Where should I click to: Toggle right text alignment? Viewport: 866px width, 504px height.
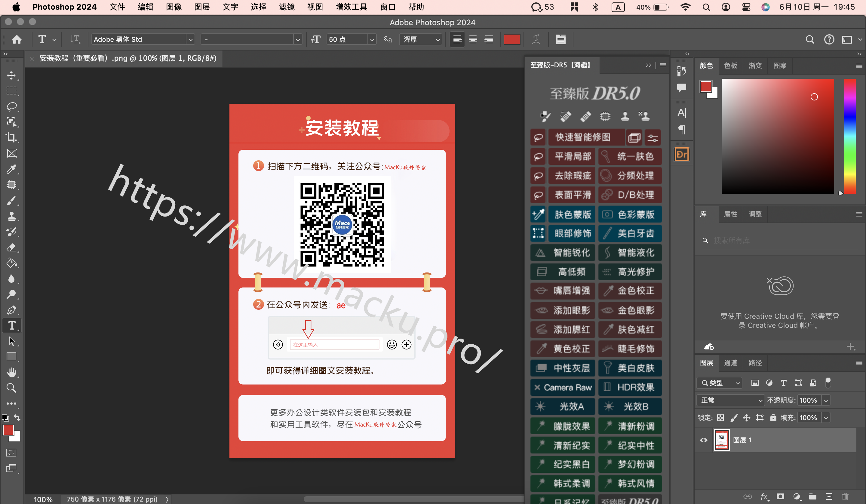pyautogui.click(x=489, y=39)
